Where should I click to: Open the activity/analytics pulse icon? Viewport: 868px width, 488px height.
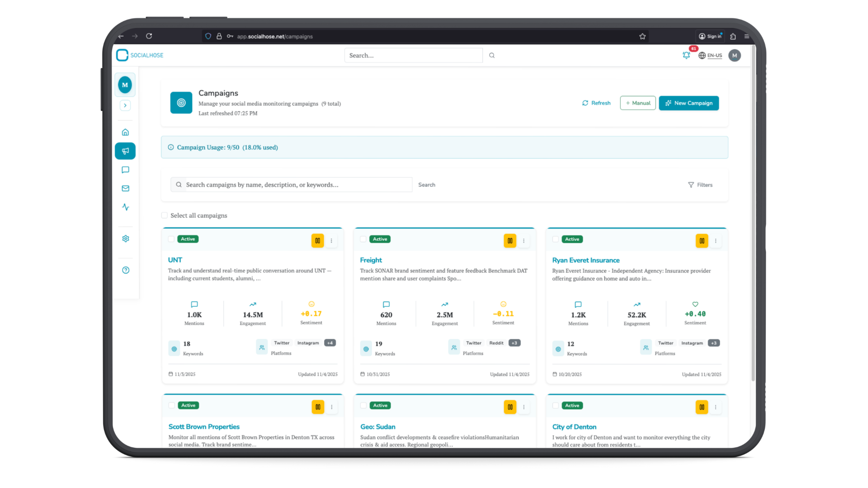click(125, 207)
